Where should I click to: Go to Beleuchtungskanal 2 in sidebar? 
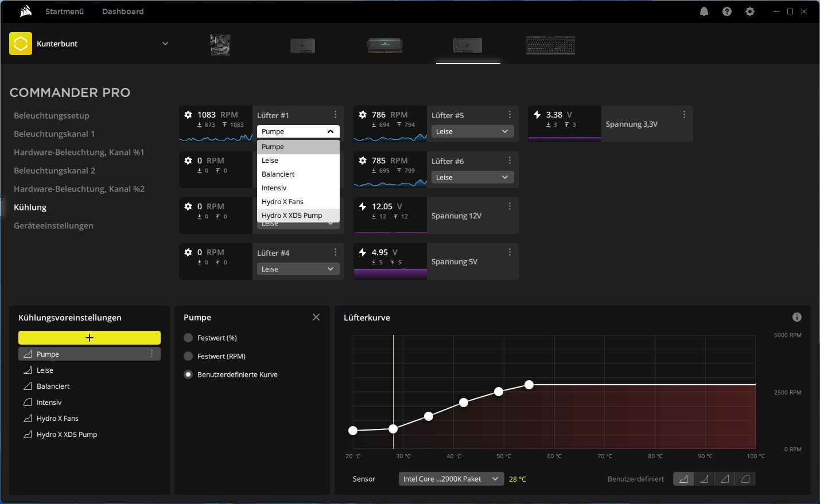click(55, 170)
